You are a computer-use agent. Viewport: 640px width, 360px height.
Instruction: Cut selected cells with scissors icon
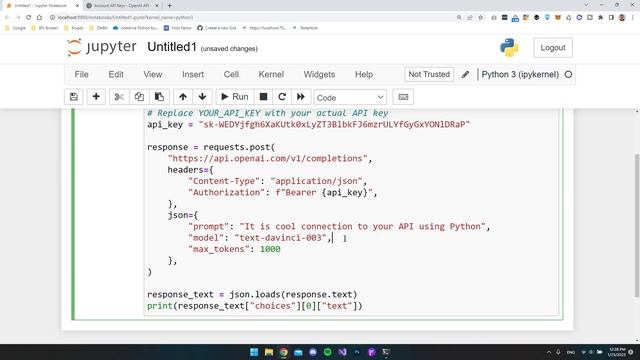click(119, 97)
